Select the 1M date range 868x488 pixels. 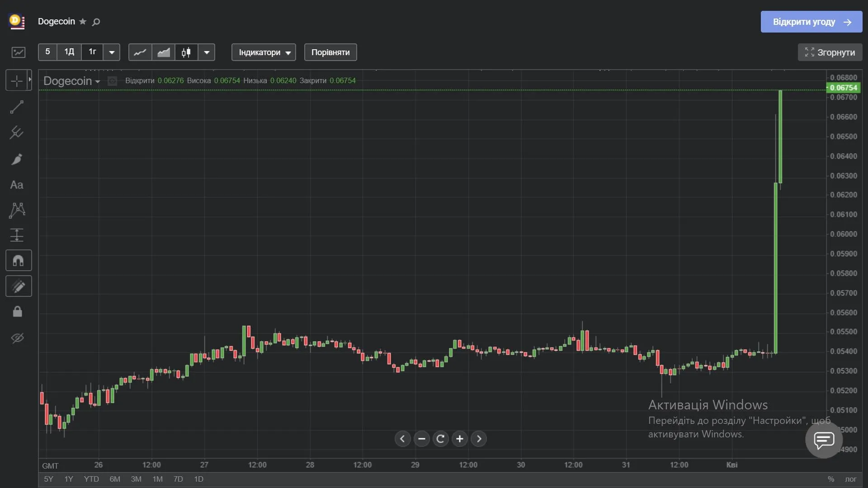point(157,479)
